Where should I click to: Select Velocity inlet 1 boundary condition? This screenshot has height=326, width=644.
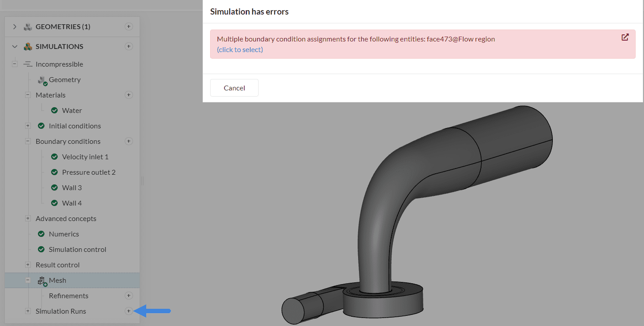click(85, 157)
